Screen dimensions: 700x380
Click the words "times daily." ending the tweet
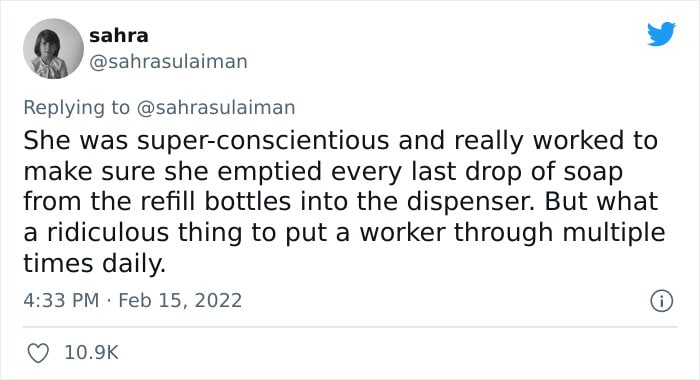click(95, 263)
